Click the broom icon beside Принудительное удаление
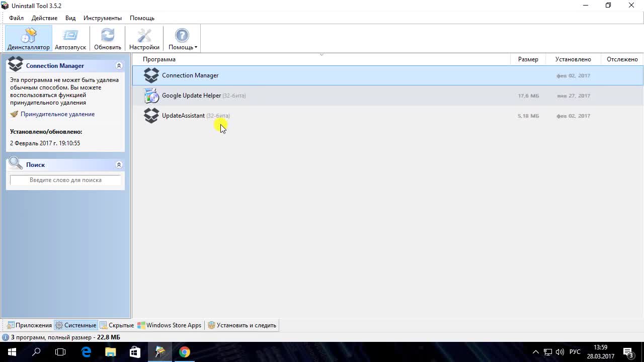 point(14,114)
